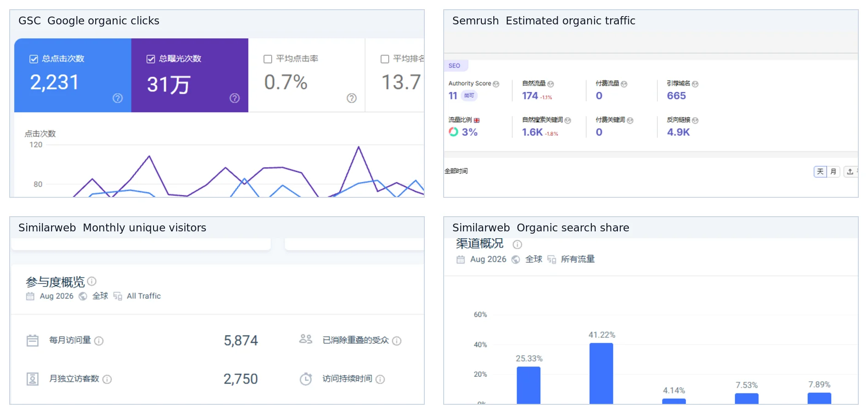The height and width of the screenshot is (414, 868).
Task: Click info icon beside 引荐域名
Action: click(695, 84)
